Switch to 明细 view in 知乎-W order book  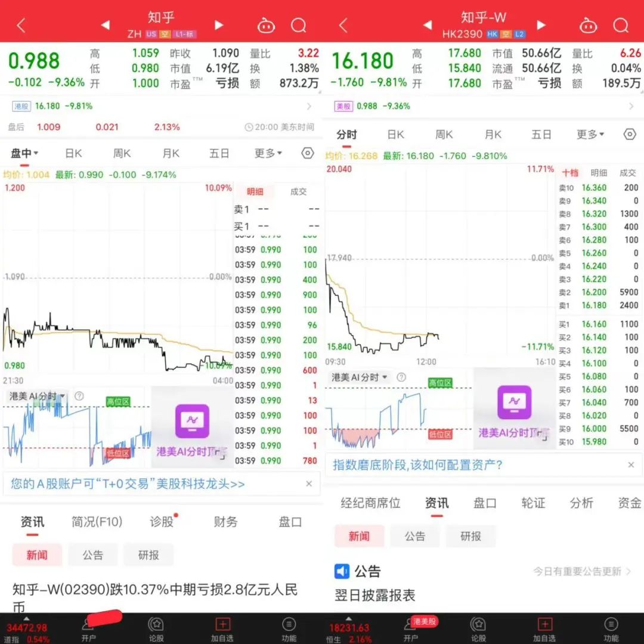(598, 172)
